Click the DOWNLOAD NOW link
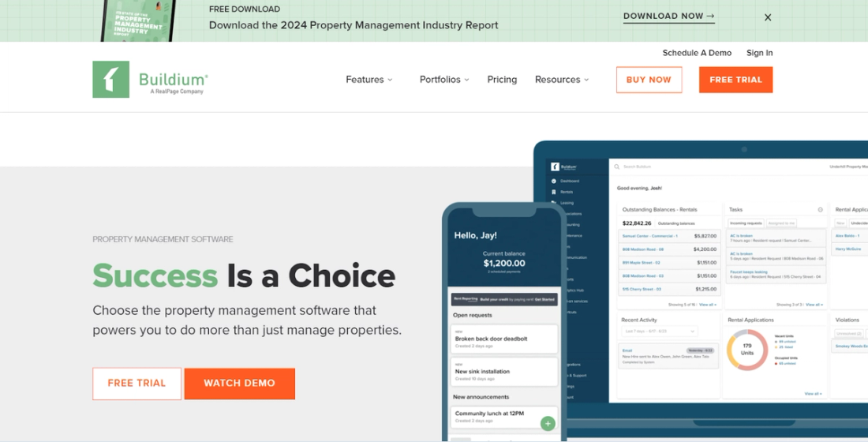This screenshot has height=442, width=868. [668, 16]
